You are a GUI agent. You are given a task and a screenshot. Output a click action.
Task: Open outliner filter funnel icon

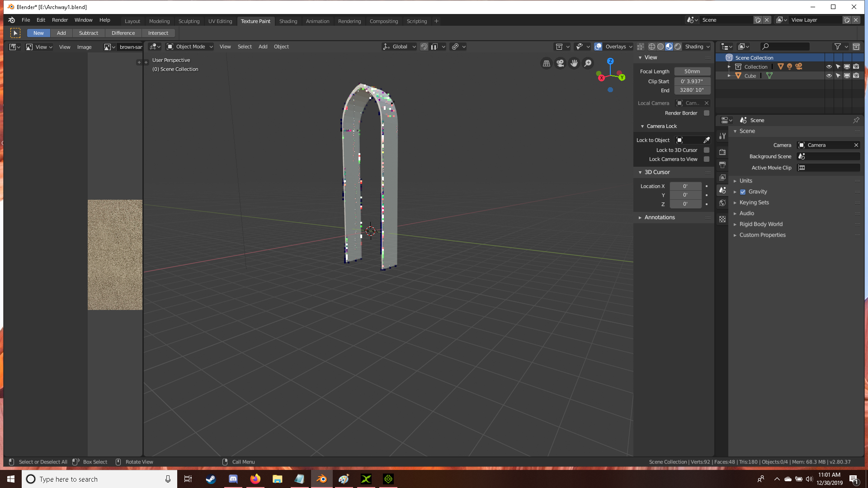point(837,47)
